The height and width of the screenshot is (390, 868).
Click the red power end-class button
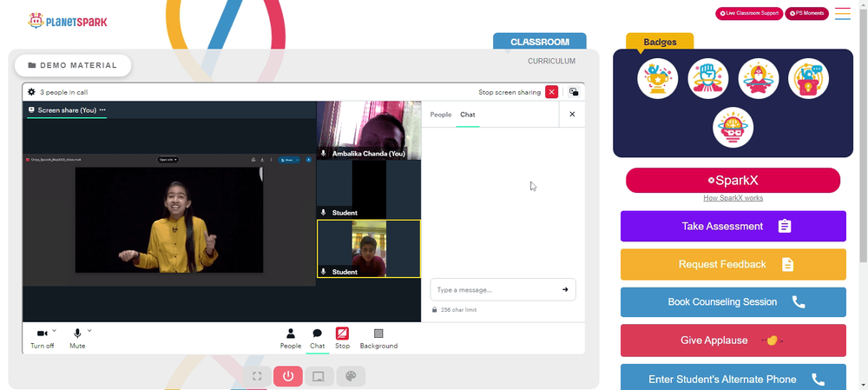[288, 376]
